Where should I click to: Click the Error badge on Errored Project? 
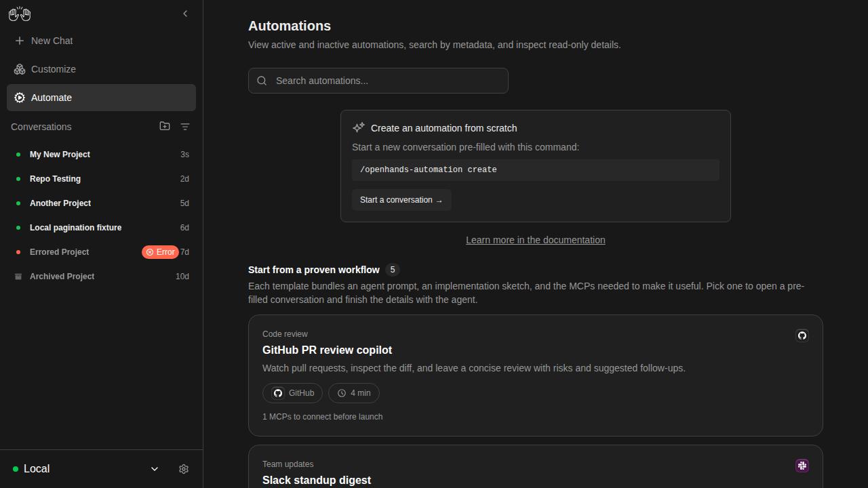click(160, 252)
